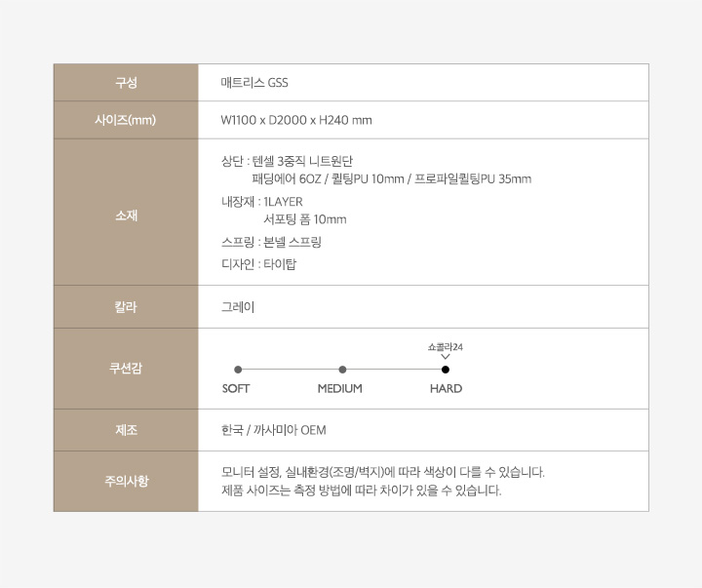Click the 쿠션감 header cell
The image size is (702, 588).
coord(126,369)
